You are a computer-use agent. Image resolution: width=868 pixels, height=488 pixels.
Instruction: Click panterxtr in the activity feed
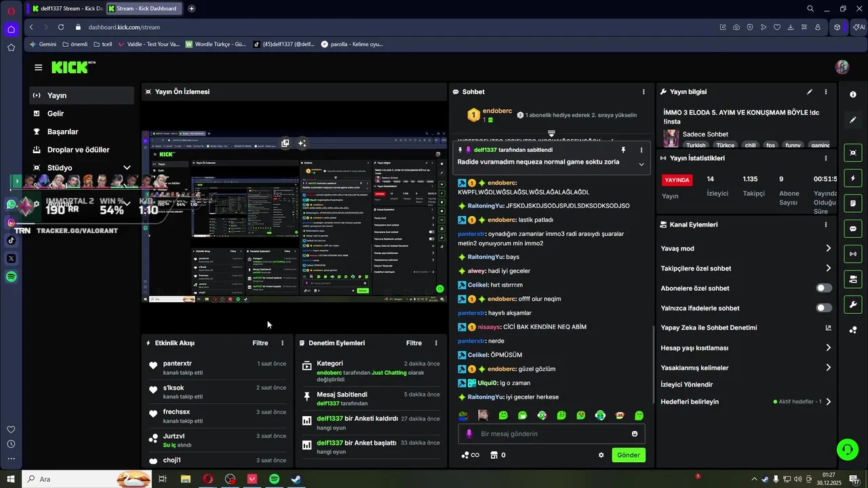point(177,363)
